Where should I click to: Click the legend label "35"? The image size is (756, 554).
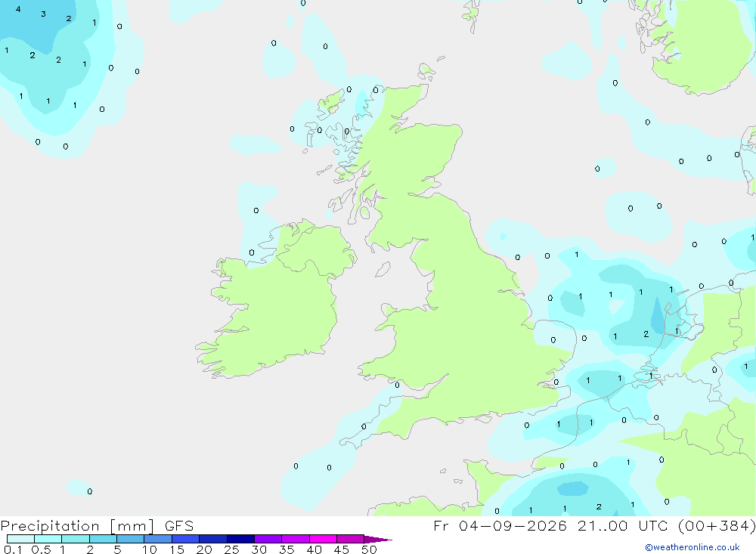pos(287,549)
